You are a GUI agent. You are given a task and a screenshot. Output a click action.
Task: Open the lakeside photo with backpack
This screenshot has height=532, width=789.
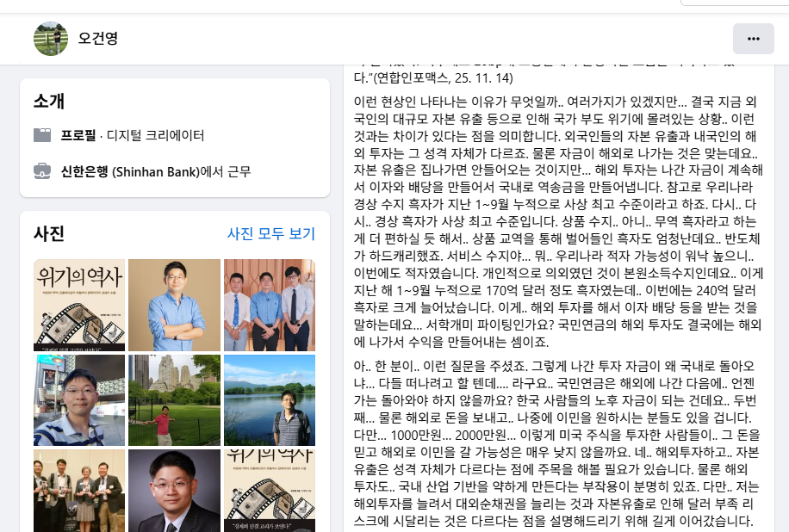(x=270, y=400)
